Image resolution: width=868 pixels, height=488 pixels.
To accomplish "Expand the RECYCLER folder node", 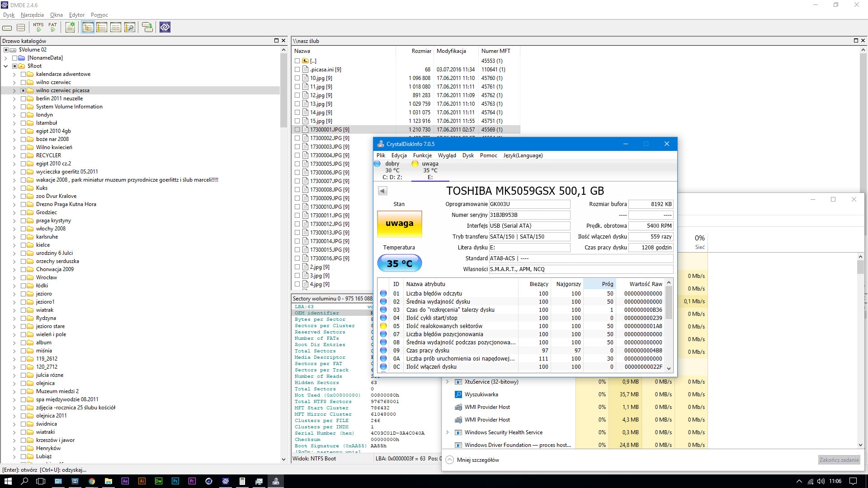I will pos(14,155).
